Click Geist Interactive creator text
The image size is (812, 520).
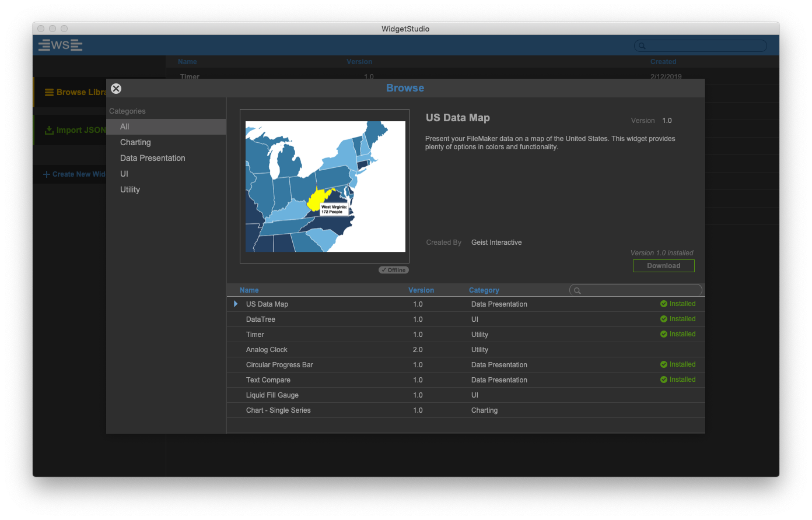coord(496,243)
